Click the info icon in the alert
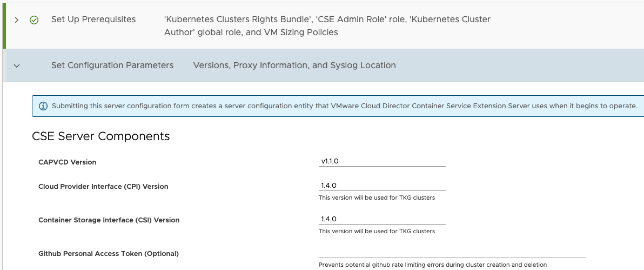The height and width of the screenshot is (270, 644). tap(43, 106)
